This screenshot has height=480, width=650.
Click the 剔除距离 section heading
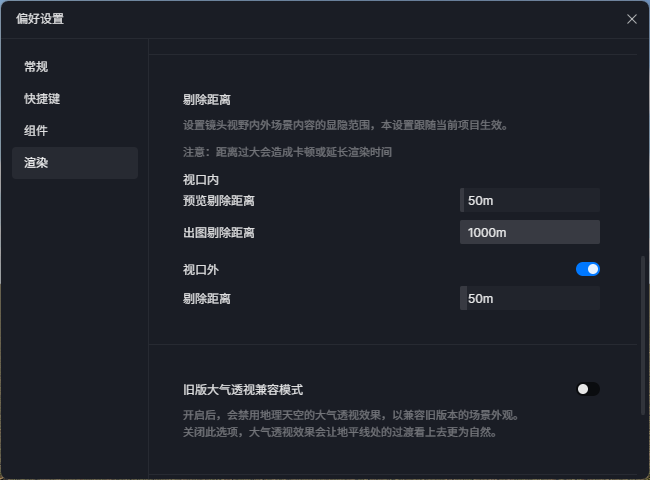[x=208, y=100]
